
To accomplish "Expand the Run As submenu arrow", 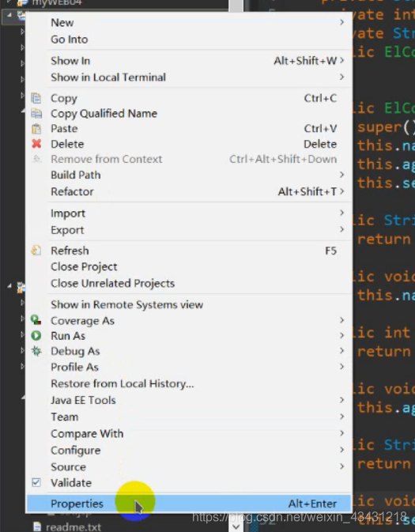I will click(x=341, y=335).
